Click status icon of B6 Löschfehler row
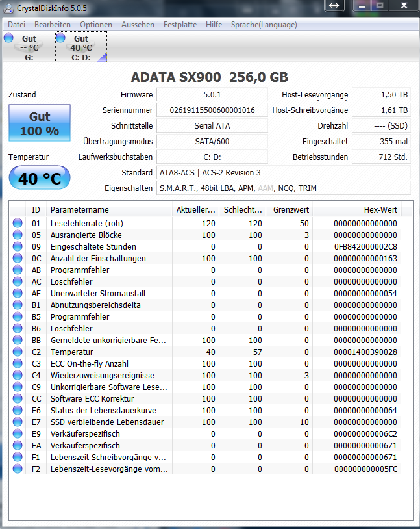The height and width of the screenshot is (529, 420). [x=18, y=328]
